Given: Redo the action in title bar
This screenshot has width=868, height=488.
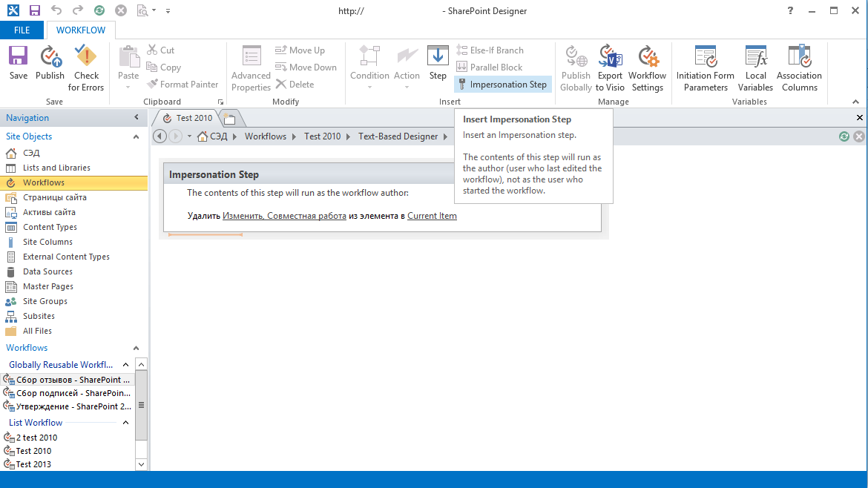Looking at the screenshot, I should pyautogui.click(x=77, y=10).
